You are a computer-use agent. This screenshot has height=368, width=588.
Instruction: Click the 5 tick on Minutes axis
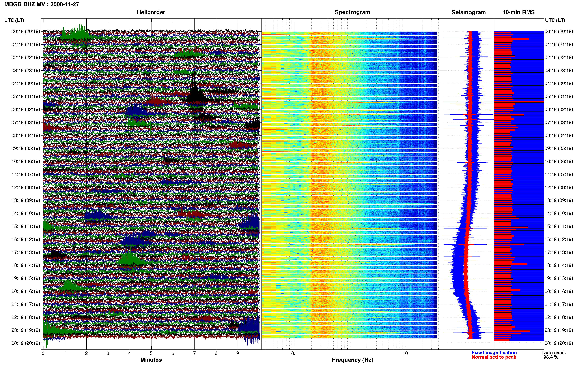click(151, 353)
